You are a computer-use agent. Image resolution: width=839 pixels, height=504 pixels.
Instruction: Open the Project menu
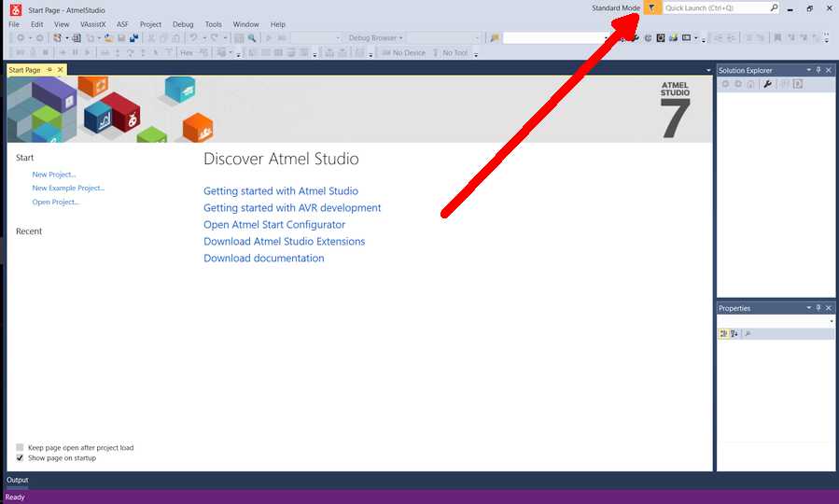pos(150,24)
